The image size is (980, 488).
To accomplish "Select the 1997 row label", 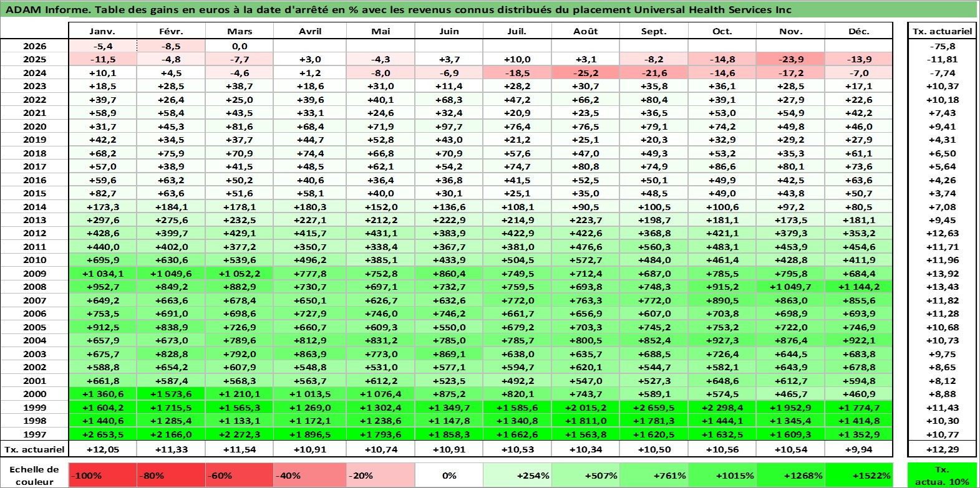I will 34,434.
